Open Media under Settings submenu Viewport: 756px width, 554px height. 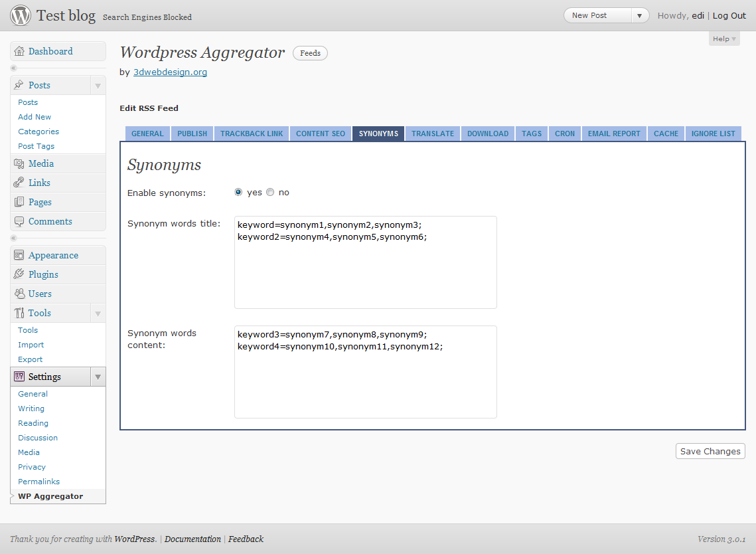tap(29, 452)
